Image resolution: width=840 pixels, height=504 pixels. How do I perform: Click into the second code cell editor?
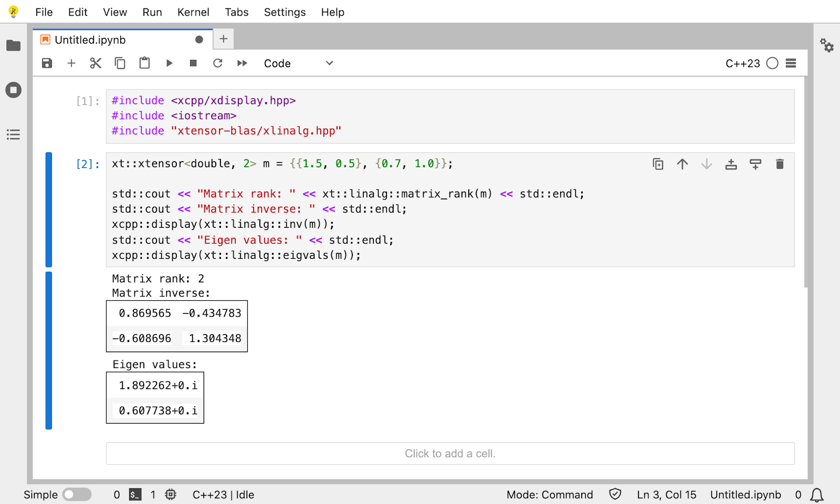(450, 209)
